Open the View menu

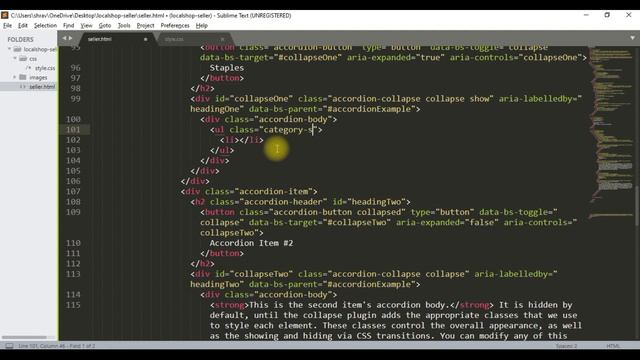click(x=86, y=25)
